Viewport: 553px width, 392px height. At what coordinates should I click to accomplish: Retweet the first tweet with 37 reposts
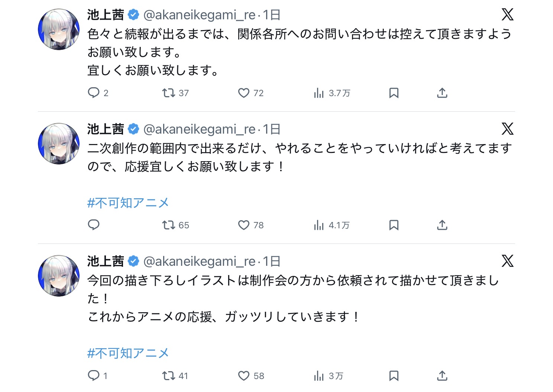(x=169, y=92)
